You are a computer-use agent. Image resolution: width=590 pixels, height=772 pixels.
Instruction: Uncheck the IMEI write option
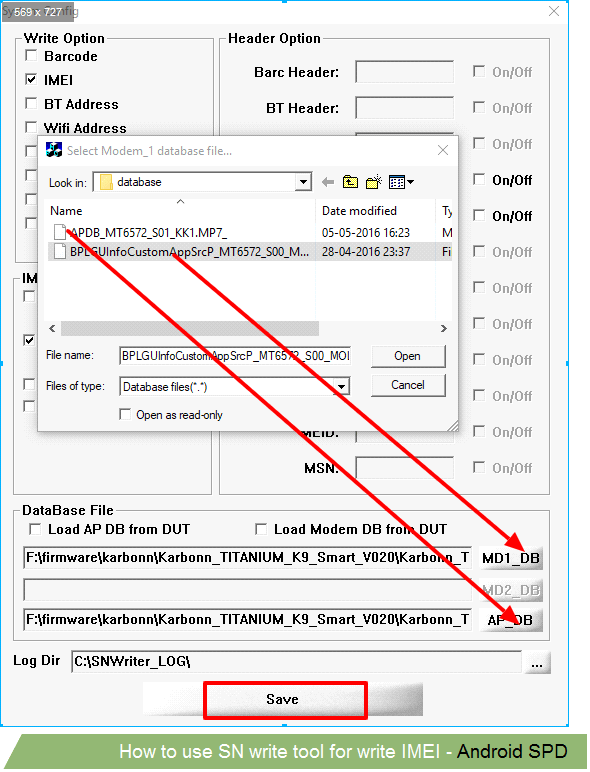point(31,79)
